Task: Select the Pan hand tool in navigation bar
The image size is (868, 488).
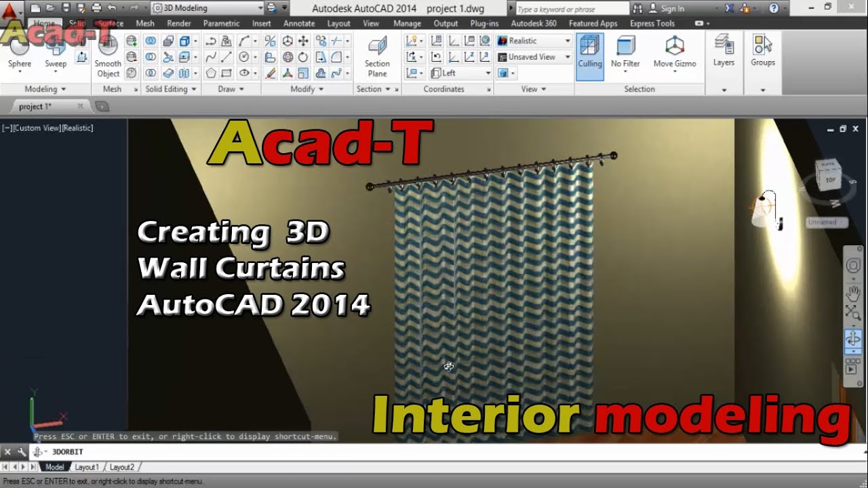Action: 852,293
